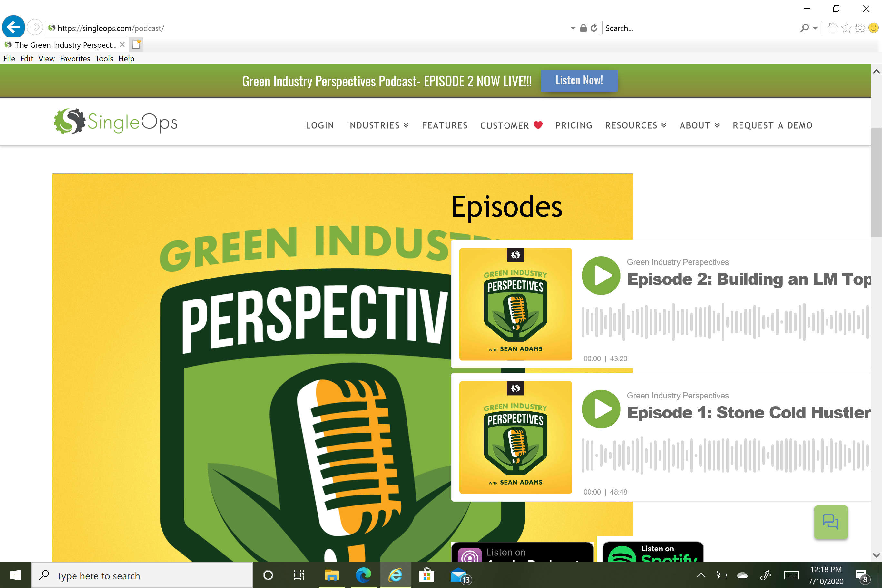Play Episode 1 Stone Cold Hustler
The image size is (882, 588).
(x=601, y=409)
